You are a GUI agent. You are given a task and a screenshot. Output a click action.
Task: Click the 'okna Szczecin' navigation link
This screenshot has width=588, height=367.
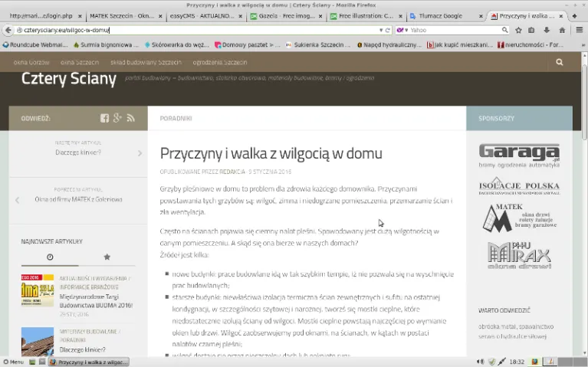[x=80, y=62]
